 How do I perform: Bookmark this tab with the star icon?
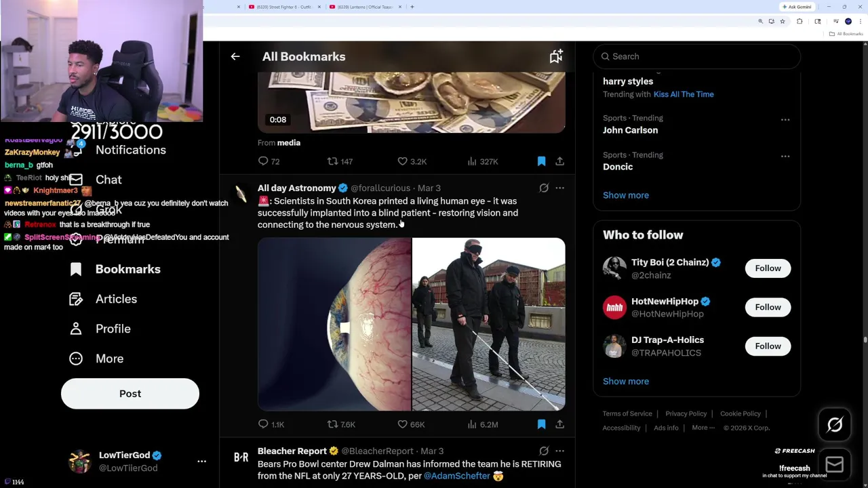782,22
